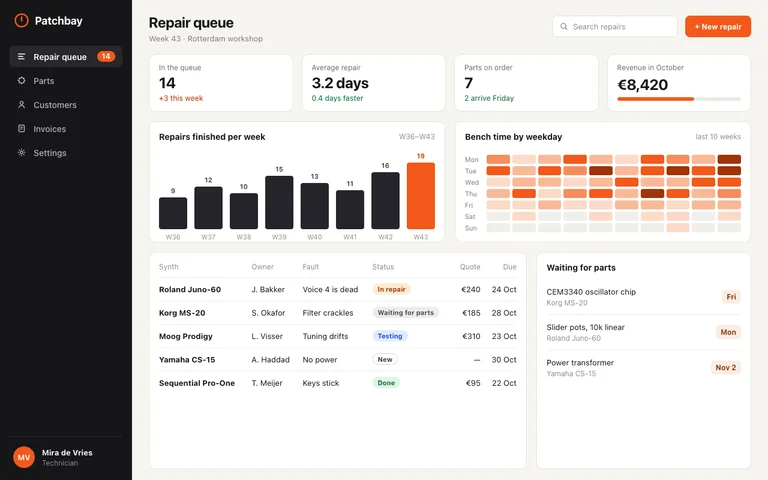This screenshot has width=768, height=480.
Task: Click the Patchbay logo icon
Action: (x=22, y=21)
